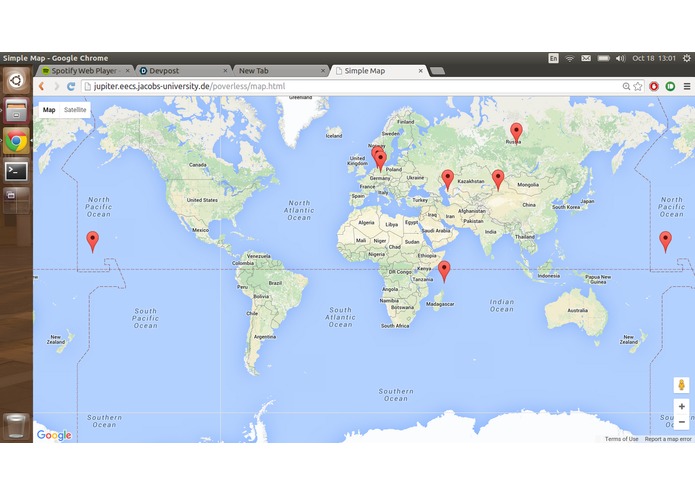Viewport: 695px width, 494px height.
Task: Open the Ubuntu Dash launcher icon
Action: (x=16, y=81)
